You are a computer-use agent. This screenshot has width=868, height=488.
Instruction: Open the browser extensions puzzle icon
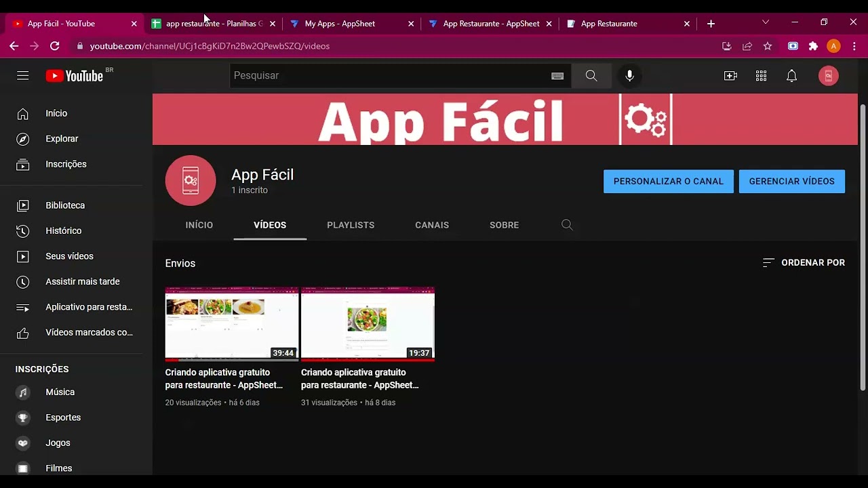coord(813,46)
